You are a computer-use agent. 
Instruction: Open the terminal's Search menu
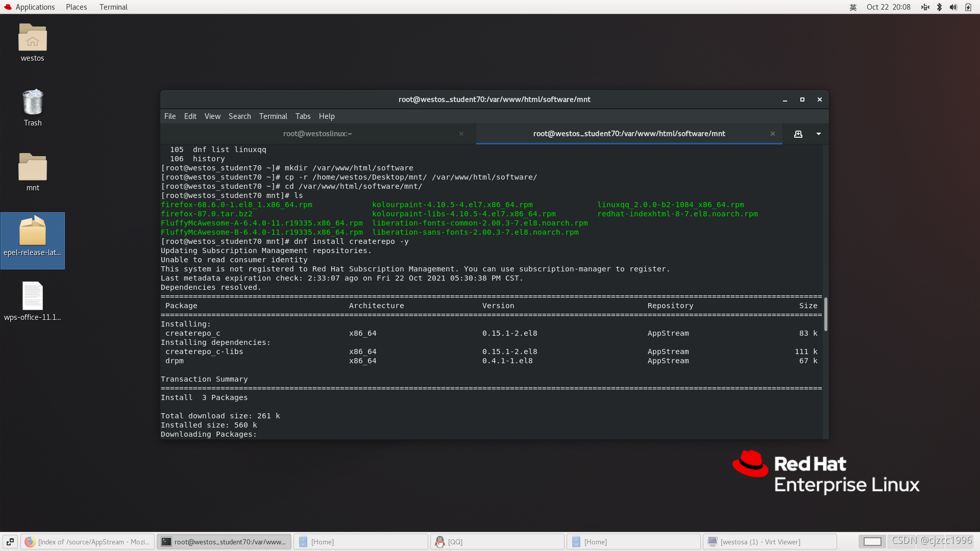239,116
